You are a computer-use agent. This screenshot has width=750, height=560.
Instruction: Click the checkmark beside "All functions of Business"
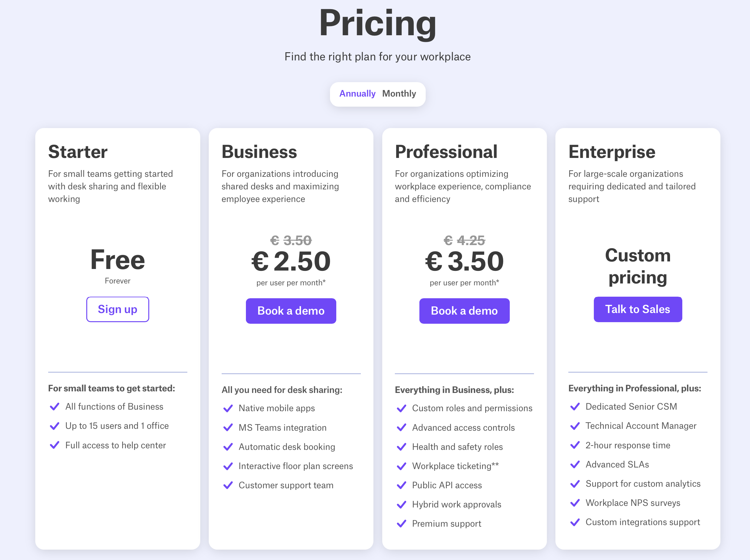[55, 406]
